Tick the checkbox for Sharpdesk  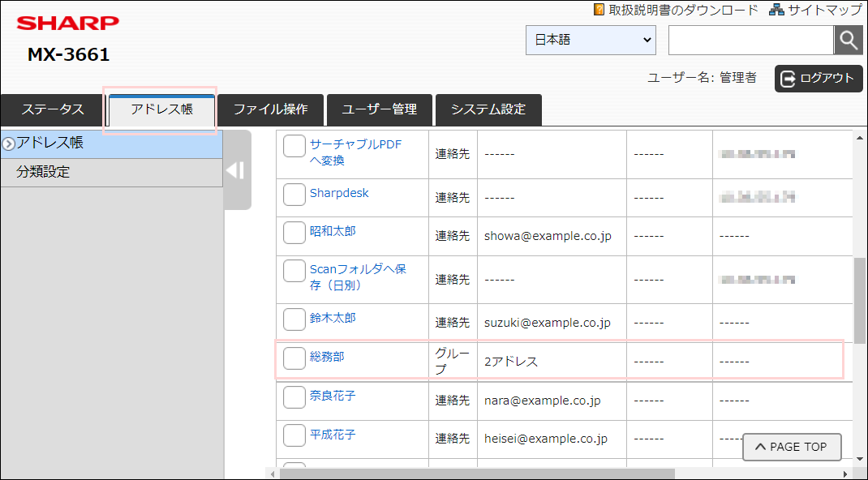[294, 194]
